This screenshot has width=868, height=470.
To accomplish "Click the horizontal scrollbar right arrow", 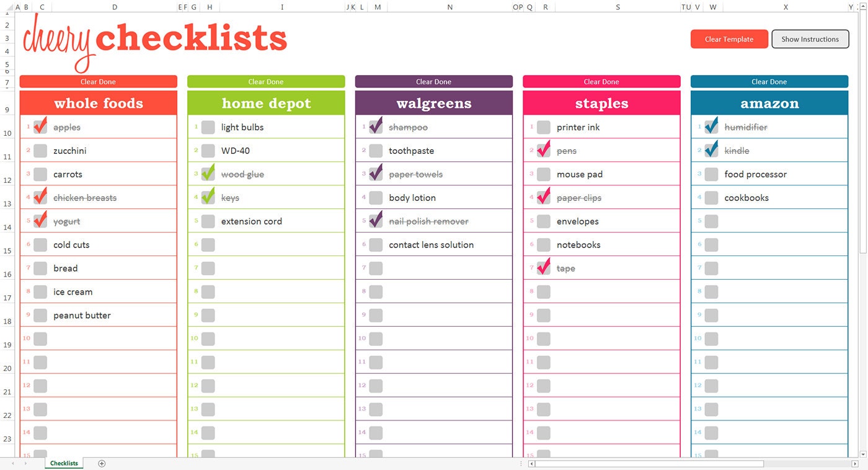I will pos(854,463).
